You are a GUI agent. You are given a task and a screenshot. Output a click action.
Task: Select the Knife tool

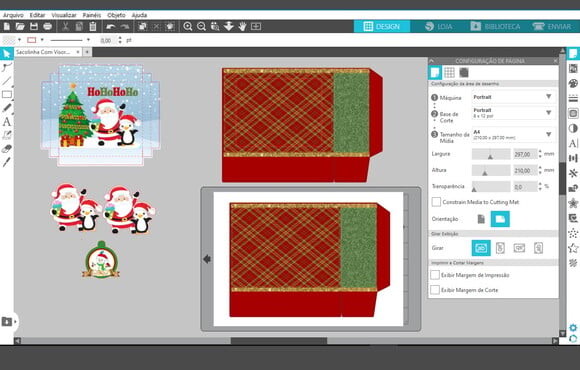point(7,162)
